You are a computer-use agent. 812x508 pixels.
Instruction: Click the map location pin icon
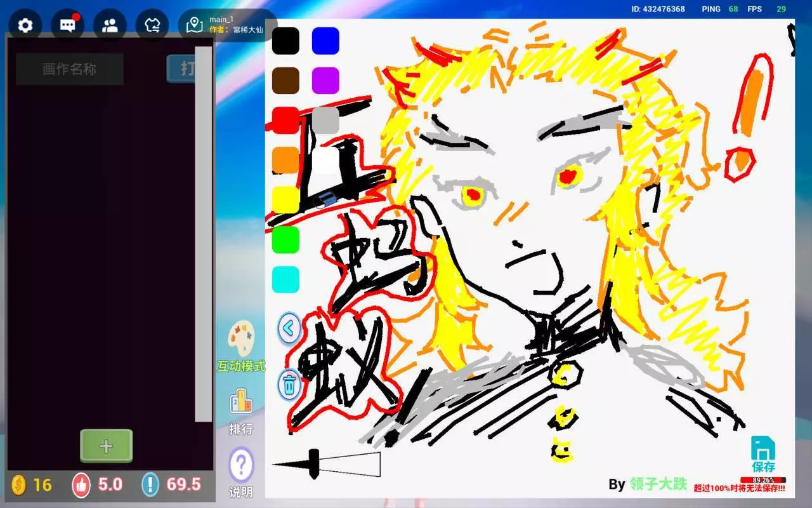click(x=194, y=25)
